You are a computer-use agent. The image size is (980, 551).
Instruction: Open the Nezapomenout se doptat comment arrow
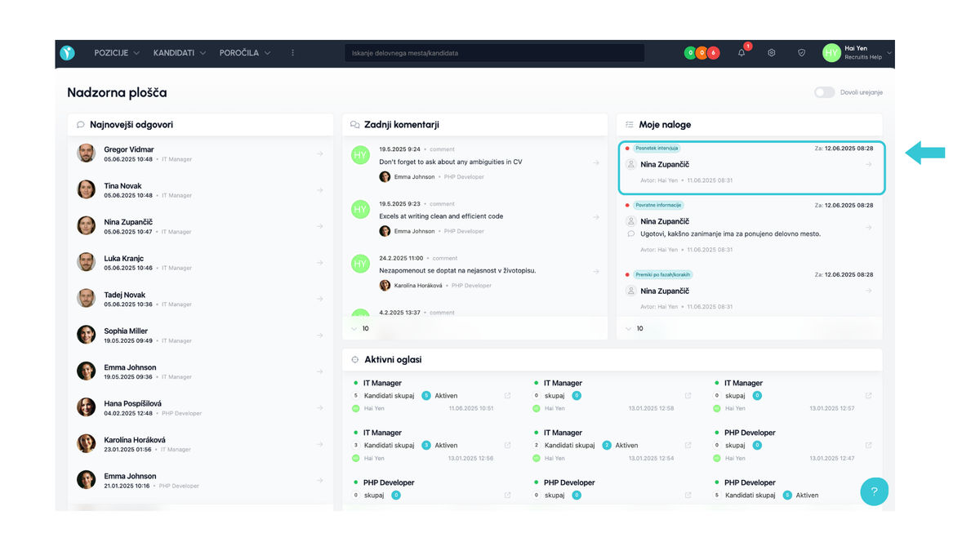pos(596,271)
